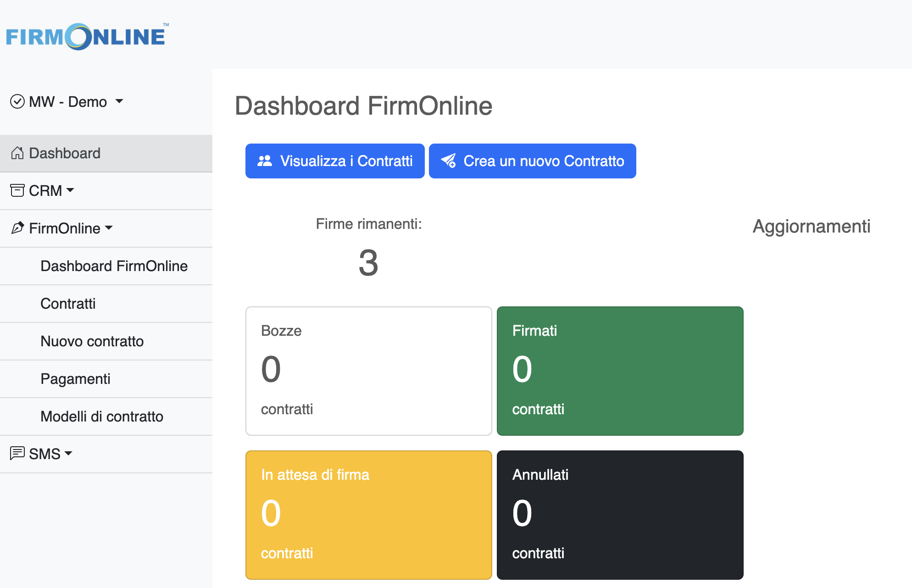912x588 pixels.
Task: Click the FirmOnline pen nib icon
Action: pyautogui.click(x=17, y=228)
